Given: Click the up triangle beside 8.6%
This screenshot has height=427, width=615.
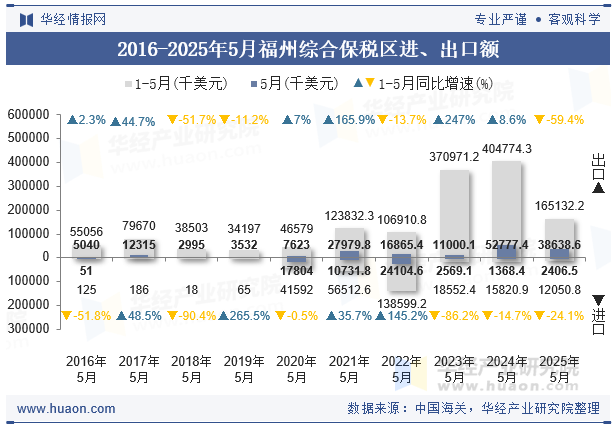Looking at the screenshot, I should click(x=492, y=120).
